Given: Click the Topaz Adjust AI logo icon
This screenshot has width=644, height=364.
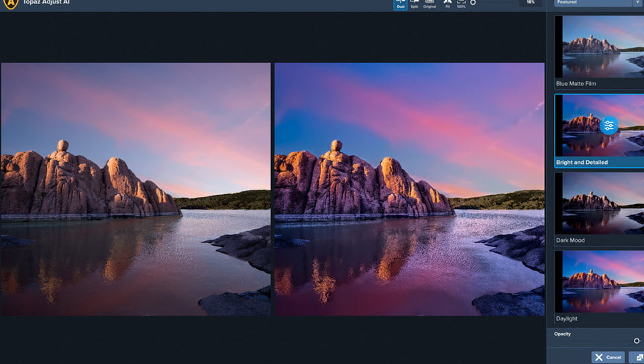Looking at the screenshot, I should [11, 4].
